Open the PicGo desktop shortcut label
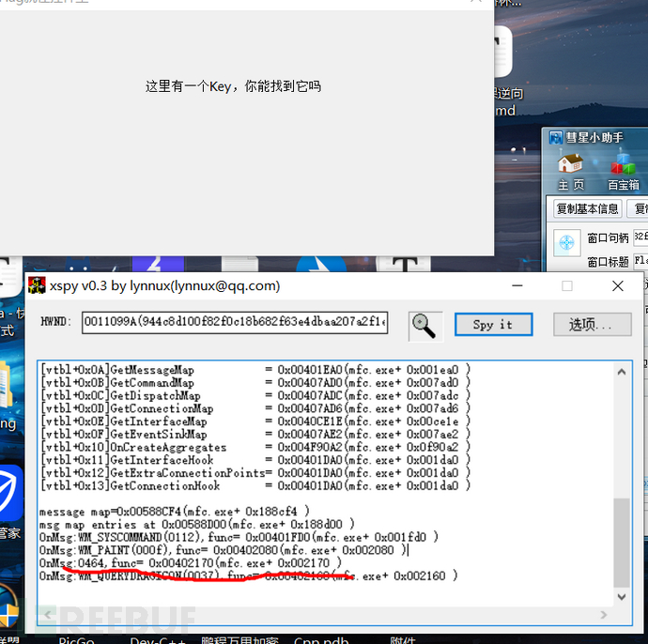 [x=76, y=640]
